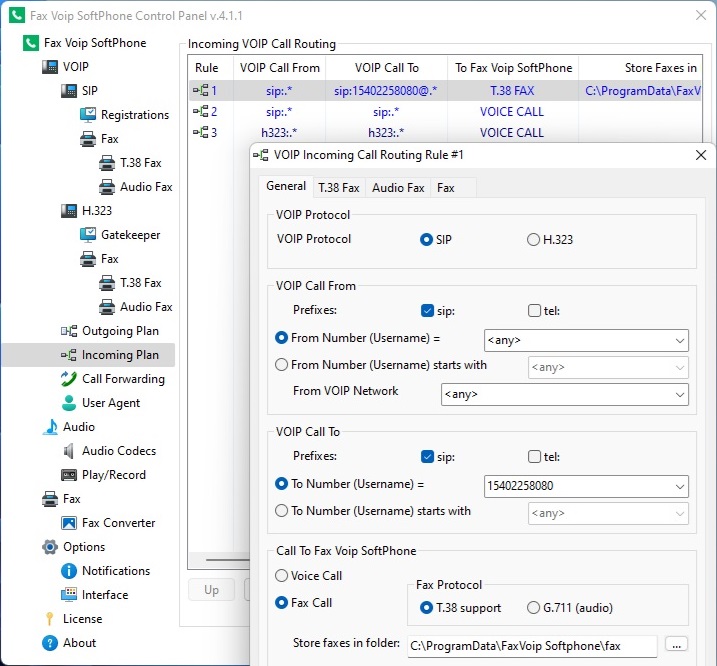Select T.38 support fax protocol

click(x=426, y=608)
